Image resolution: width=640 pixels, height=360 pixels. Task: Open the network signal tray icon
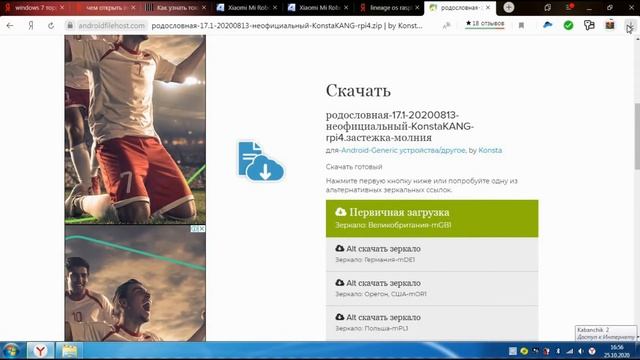pyautogui.click(x=569, y=351)
